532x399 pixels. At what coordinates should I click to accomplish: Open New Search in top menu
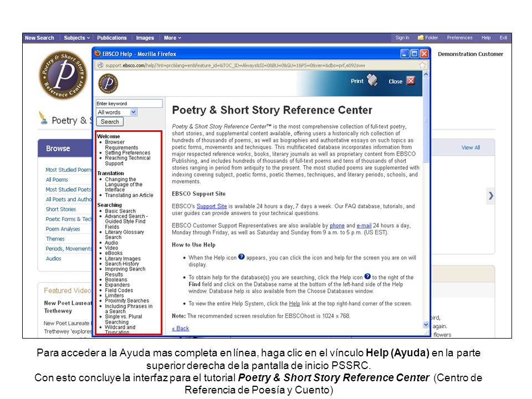[x=39, y=38]
